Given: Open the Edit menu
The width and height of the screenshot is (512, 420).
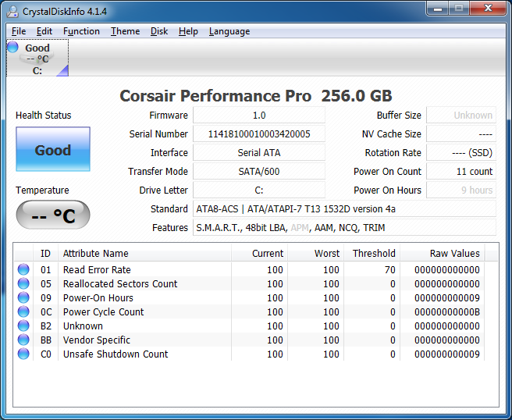Looking at the screenshot, I should 44,31.
